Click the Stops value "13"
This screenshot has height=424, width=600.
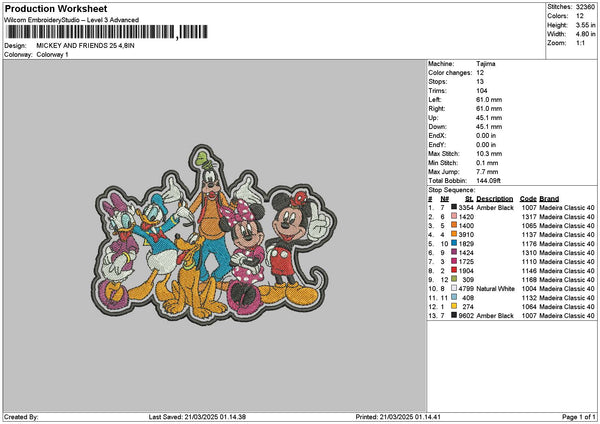tap(480, 82)
